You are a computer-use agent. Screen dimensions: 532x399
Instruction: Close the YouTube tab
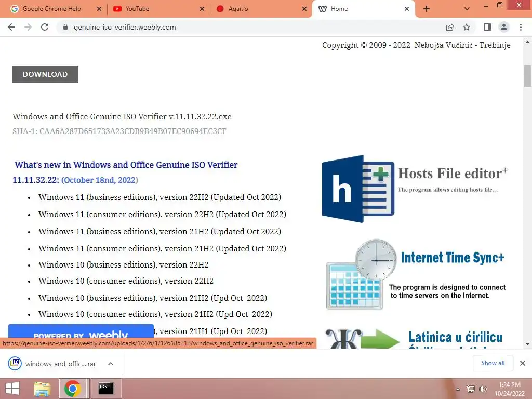[202, 9]
